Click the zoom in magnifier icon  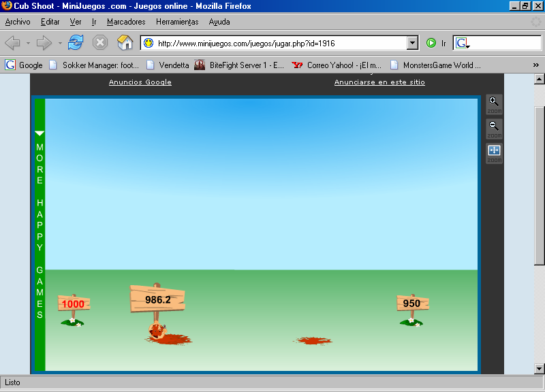(494, 103)
